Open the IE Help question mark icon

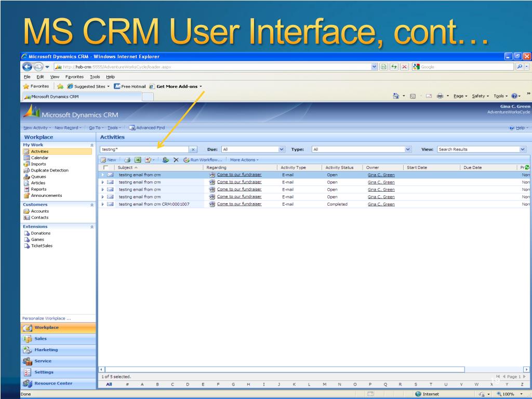tap(514, 96)
